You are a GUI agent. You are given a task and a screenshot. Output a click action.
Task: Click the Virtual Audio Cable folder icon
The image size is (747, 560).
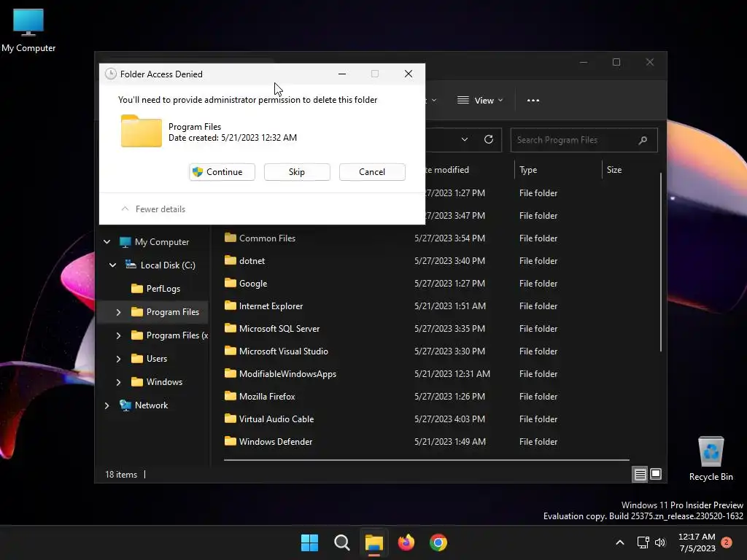pos(231,419)
